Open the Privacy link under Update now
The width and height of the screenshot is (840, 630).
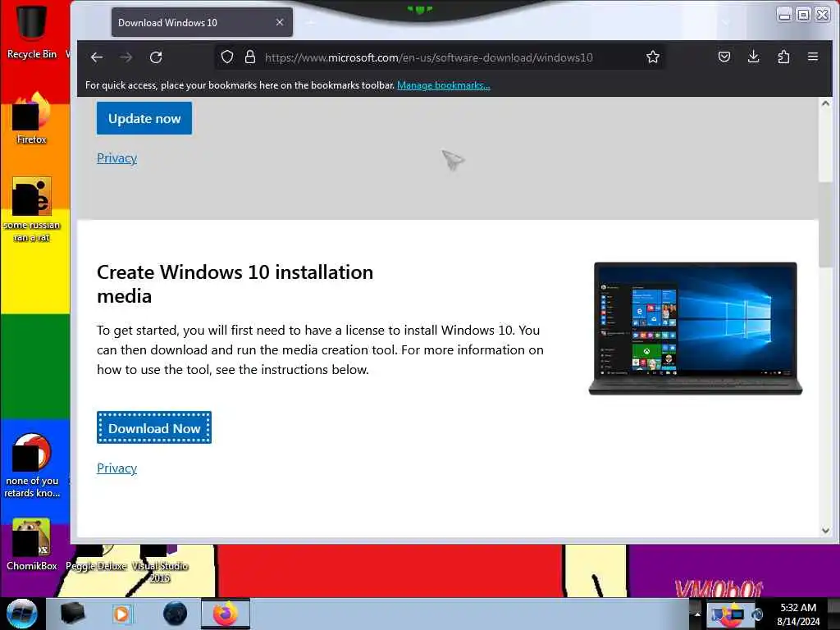116,158
